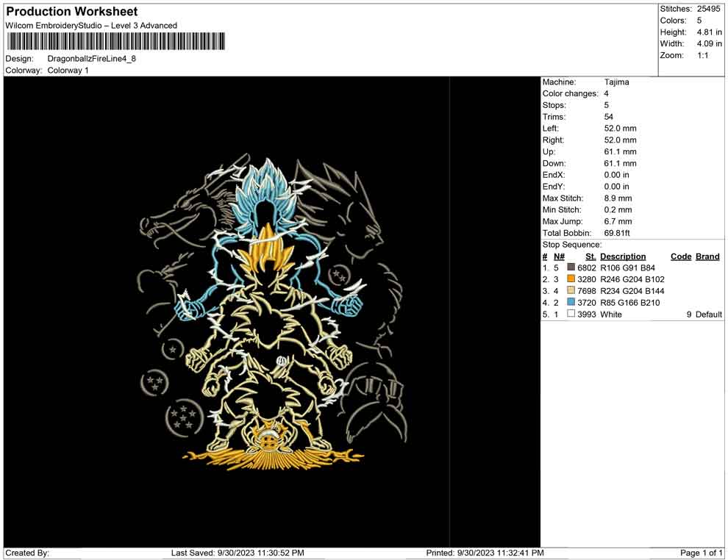Click the 'Printed: 9/30/2023 11:32:41 PM' text
The image size is (728, 560).
coord(485,553)
